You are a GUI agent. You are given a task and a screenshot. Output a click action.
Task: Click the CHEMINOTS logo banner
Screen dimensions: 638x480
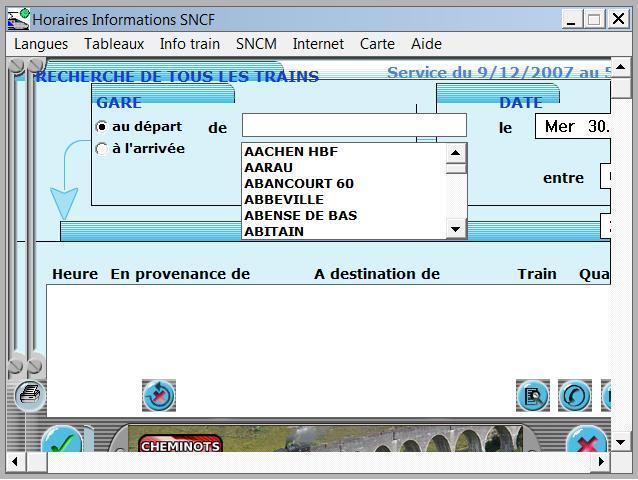(180, 446)
